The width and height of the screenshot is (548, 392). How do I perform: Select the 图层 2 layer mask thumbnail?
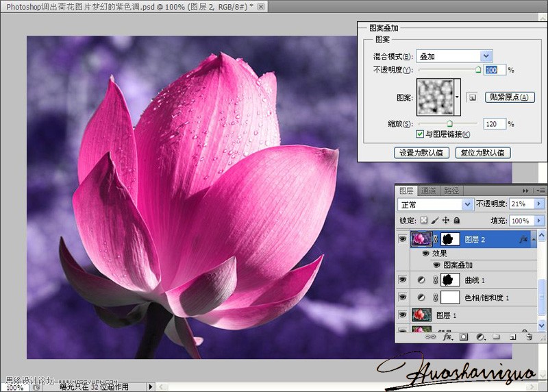[450, 239]
